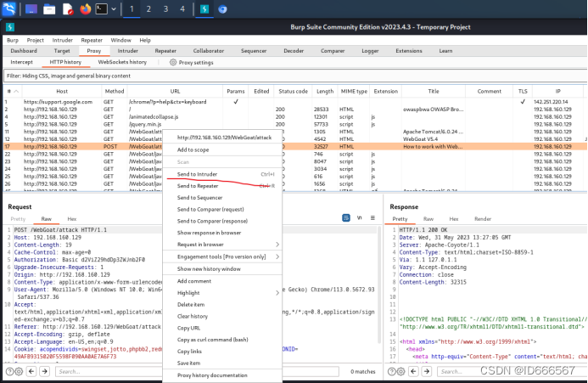Select the Request Hex tab
The height and width of the screenshot is (383, 588).
click(x=72, y=219)
